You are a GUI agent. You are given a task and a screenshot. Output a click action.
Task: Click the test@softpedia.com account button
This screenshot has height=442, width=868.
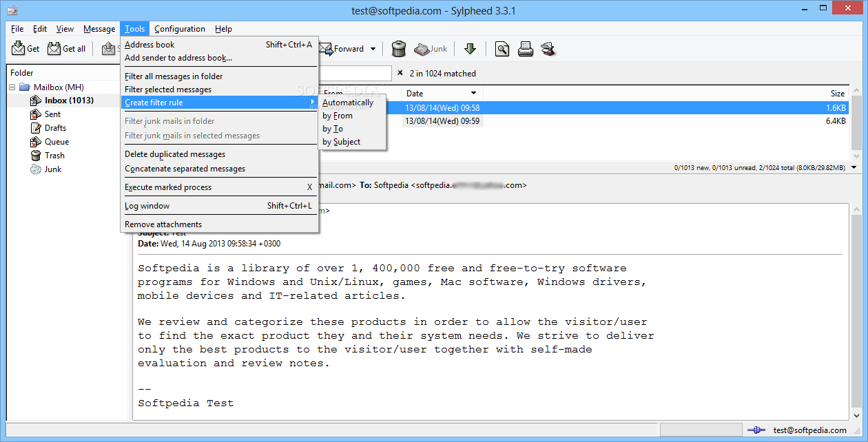[x=809, y=430]
